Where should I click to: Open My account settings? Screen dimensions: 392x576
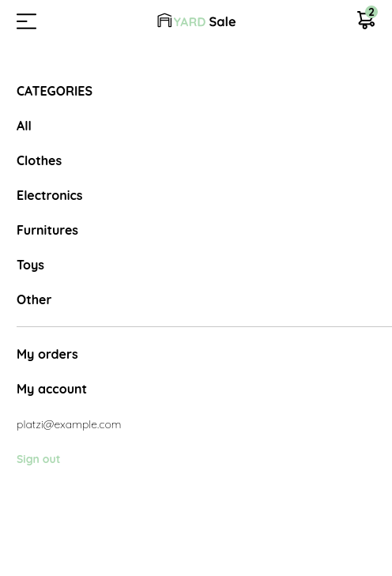(x=52, y=390)
